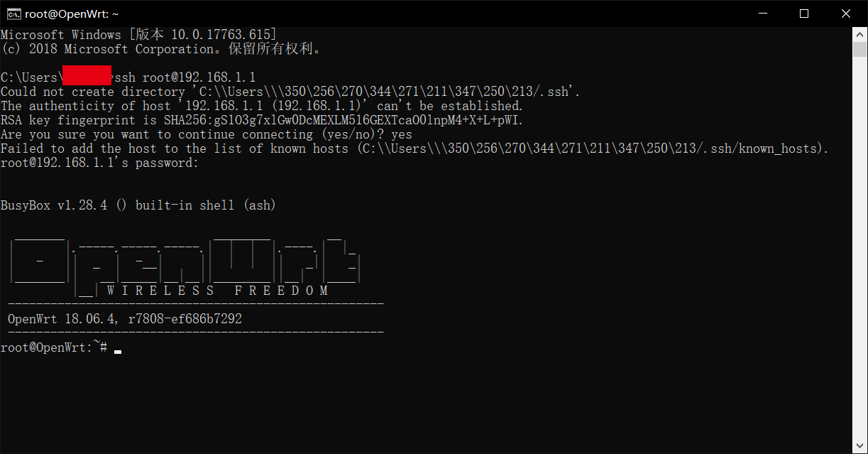Screen dimensions: 868x454
Task: Click the red redacted username block
Action: pyautogui.click(x=87, y=75)
